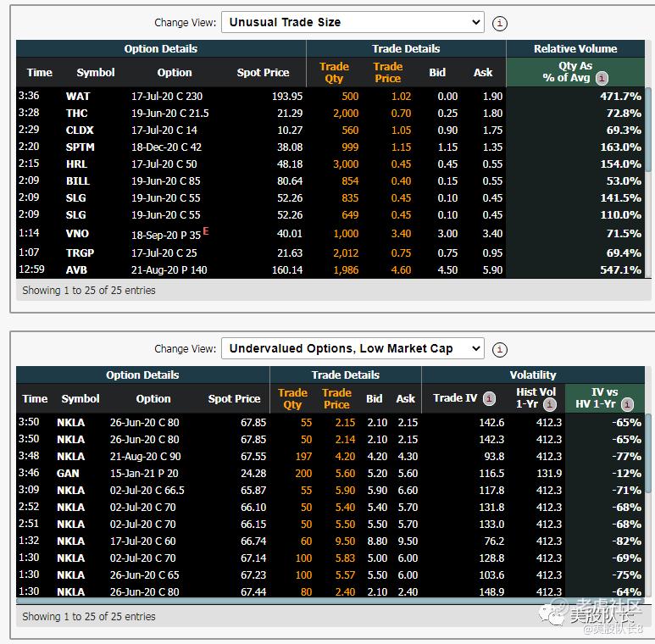655x644 pixels.
Task: Click 471.7% relative volume value
Action: (x=620, y=97)
